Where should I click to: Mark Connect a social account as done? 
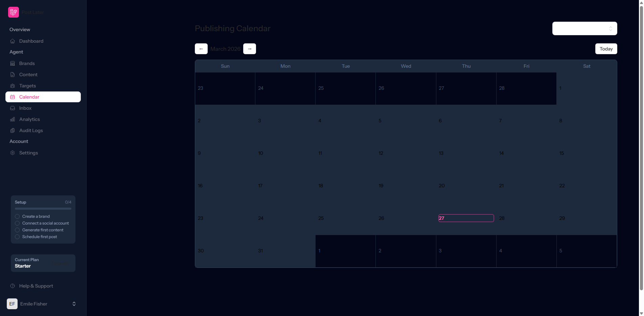point(17,223)
